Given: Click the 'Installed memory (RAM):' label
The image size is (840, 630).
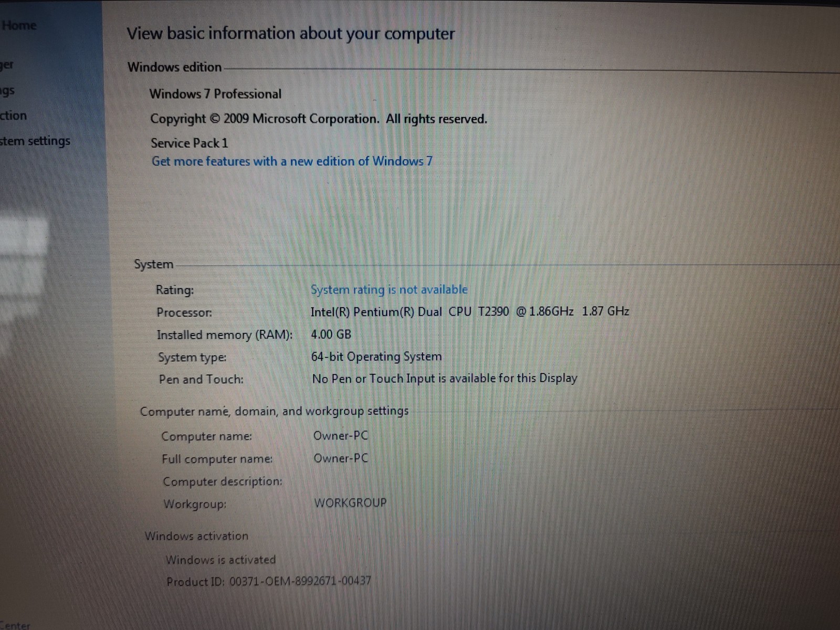Looking at the screenshot, I should 225,335.
